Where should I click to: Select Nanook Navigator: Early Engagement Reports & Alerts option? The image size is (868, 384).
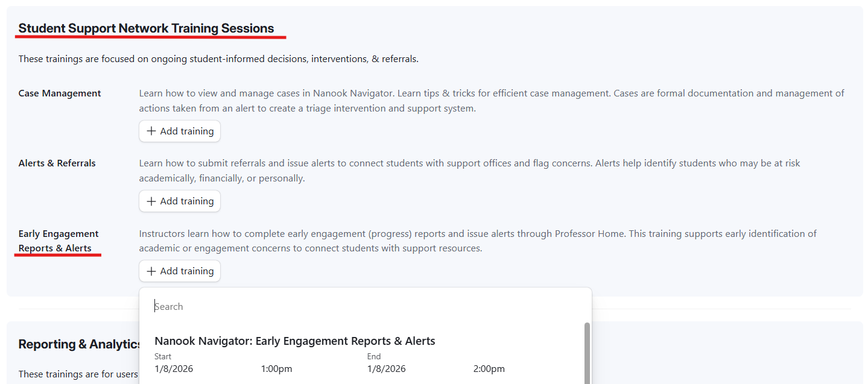294,341
